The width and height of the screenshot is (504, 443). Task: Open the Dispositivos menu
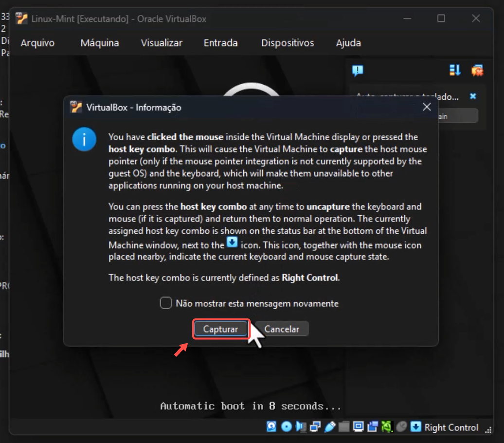tap(288, 43)
